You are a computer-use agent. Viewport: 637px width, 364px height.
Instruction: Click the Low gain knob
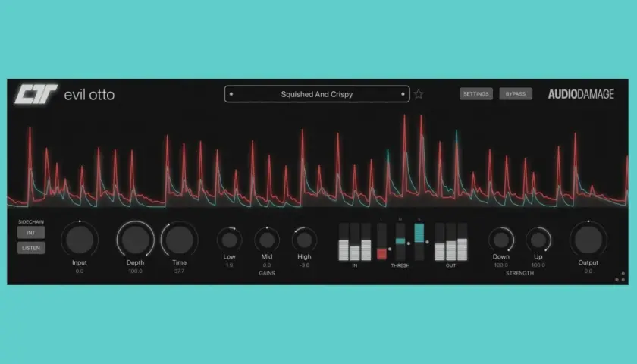(229, 240)
